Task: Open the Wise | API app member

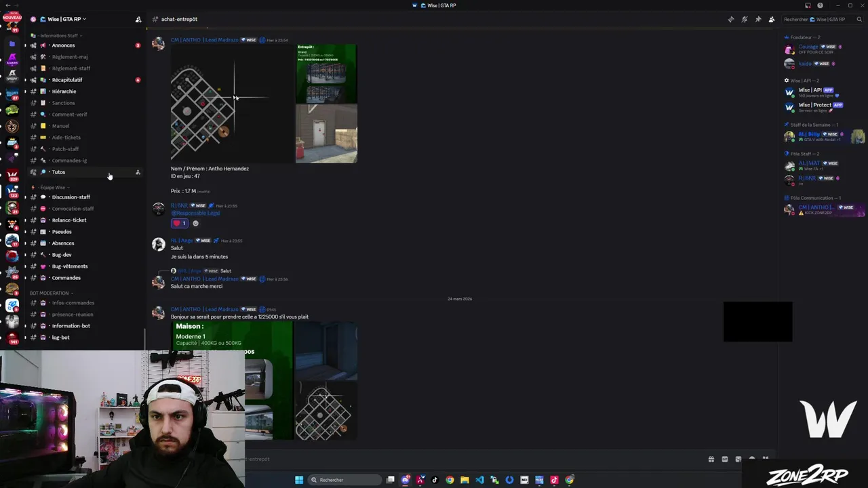Action: pyautogui.click(x=824, y=92)
